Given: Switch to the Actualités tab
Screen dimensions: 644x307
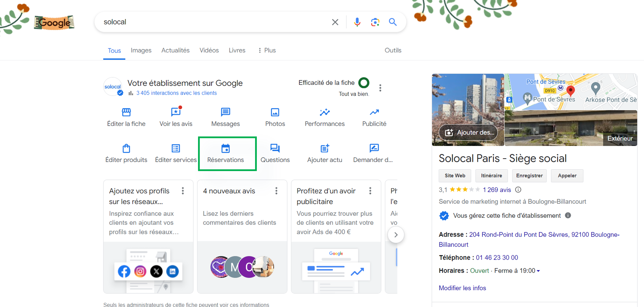Looking at the screenshot, I should point(175,50).
